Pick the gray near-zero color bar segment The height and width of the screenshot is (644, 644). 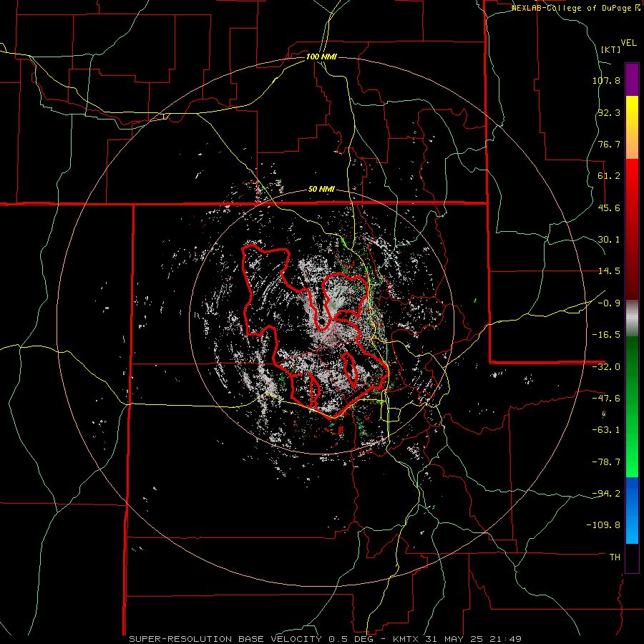632,318
